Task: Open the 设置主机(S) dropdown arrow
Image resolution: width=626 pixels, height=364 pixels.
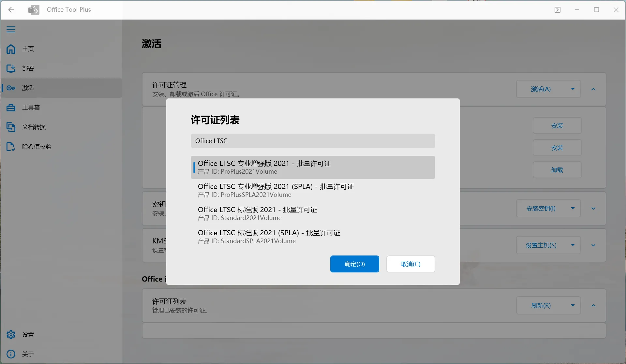Action: tap(573, 245)
